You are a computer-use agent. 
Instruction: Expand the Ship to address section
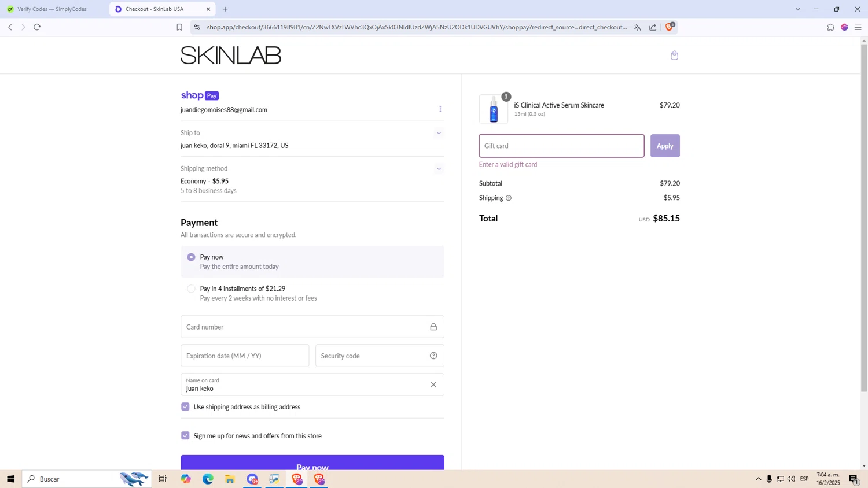click(439, 133)
